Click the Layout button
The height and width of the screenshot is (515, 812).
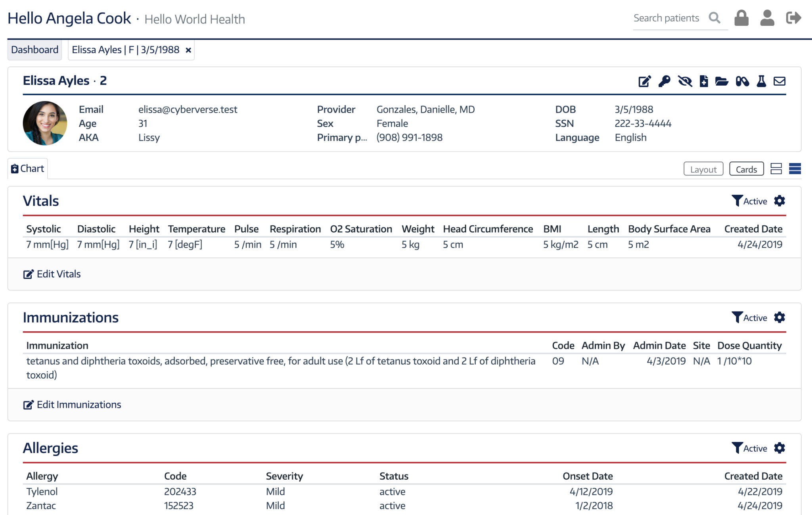coord(703,169)
